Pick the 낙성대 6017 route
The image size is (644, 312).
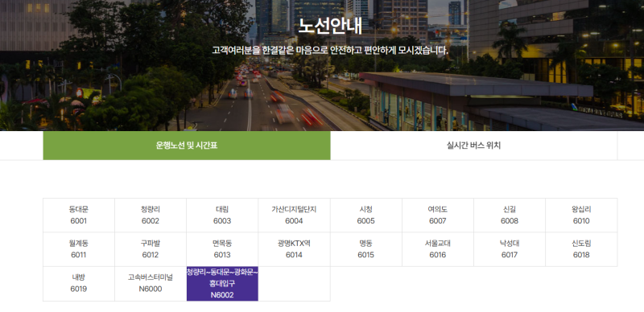[x=510, y=249]
